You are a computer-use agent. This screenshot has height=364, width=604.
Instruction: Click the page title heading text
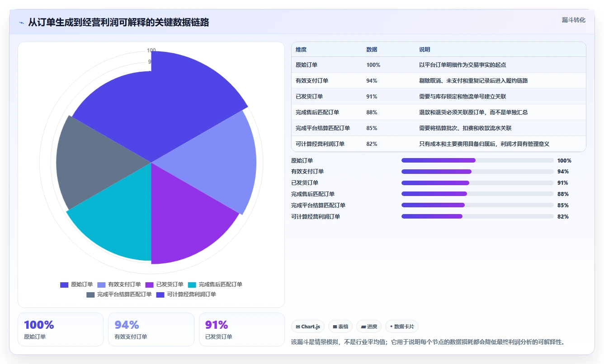pyautogui.click(x=118, y=23)
